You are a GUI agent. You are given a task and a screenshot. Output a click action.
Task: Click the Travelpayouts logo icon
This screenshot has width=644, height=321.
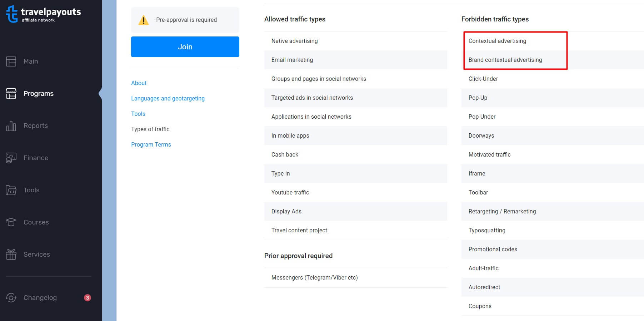click(12, 14)
